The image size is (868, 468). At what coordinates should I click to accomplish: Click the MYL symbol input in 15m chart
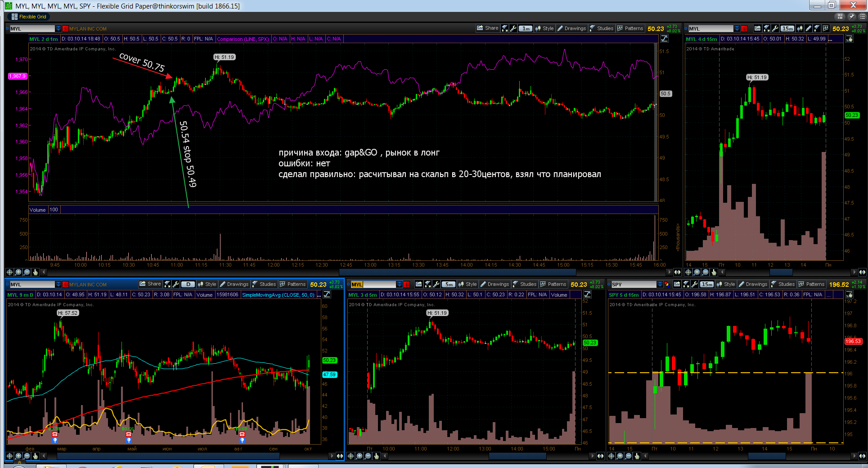(711, 29)
